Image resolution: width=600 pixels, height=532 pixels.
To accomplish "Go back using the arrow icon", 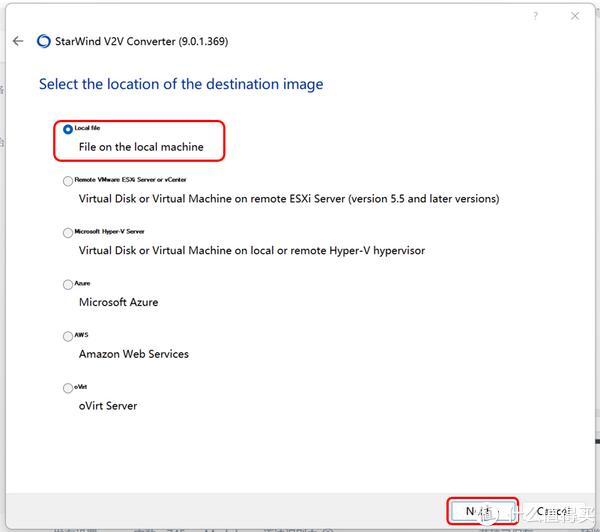I will 18,41.
